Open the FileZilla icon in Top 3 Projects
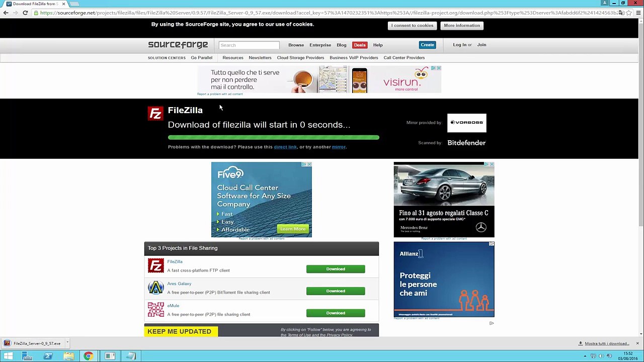The width and height of the screenshot is (644, 362). point(156,265)
